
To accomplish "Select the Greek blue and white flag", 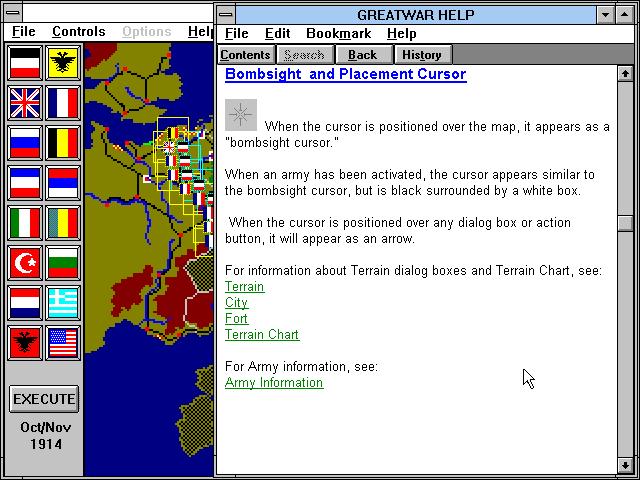I will (63, 303).
